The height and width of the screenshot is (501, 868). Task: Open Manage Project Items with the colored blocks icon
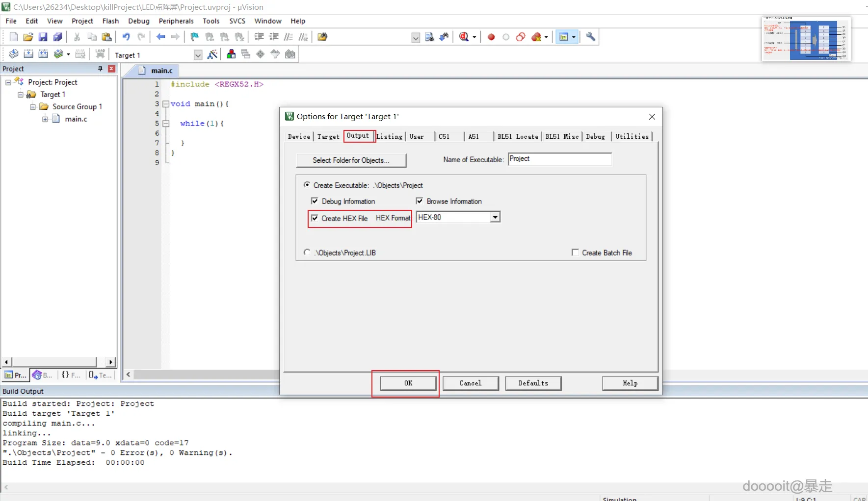[231, 54]
